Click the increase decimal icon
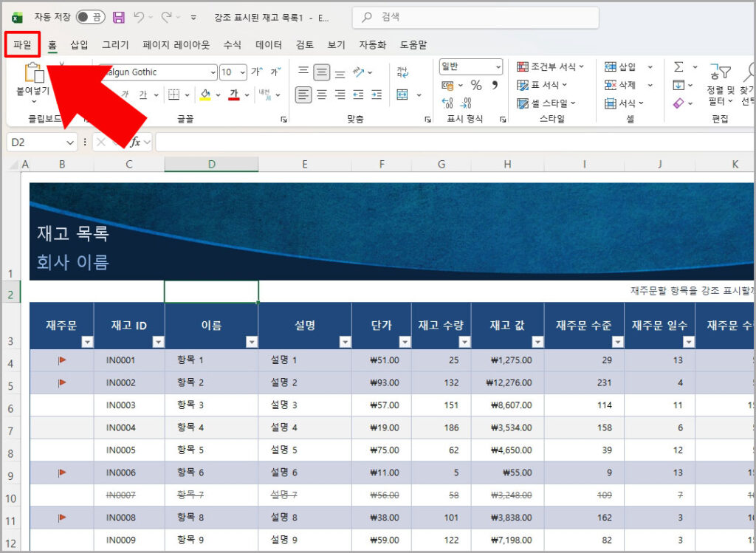 pyautogui.click(x=447, y=104)
